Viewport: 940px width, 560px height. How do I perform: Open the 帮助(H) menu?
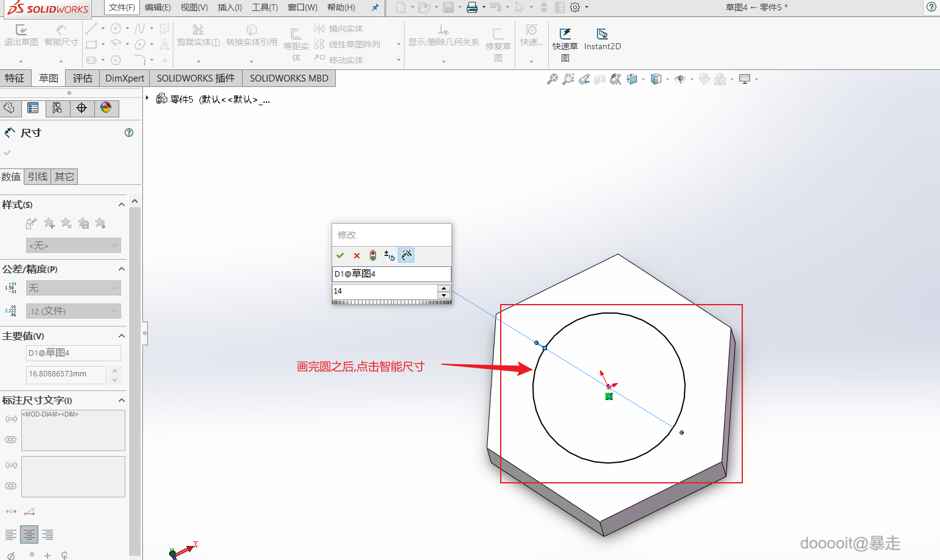[x=341, y=7]
